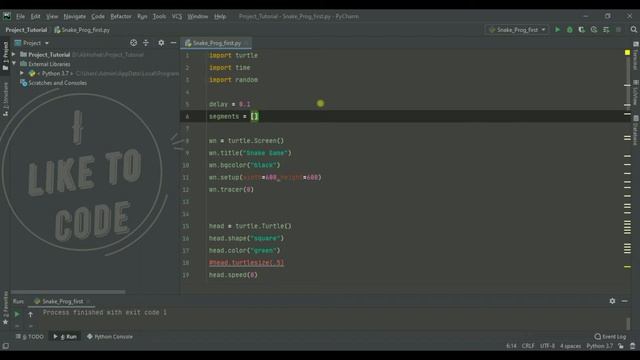Click yellow inspection indicator at editor top-right
Viewport: 640px width, 360px height.
pyautogui.click(x=627, y=53)
